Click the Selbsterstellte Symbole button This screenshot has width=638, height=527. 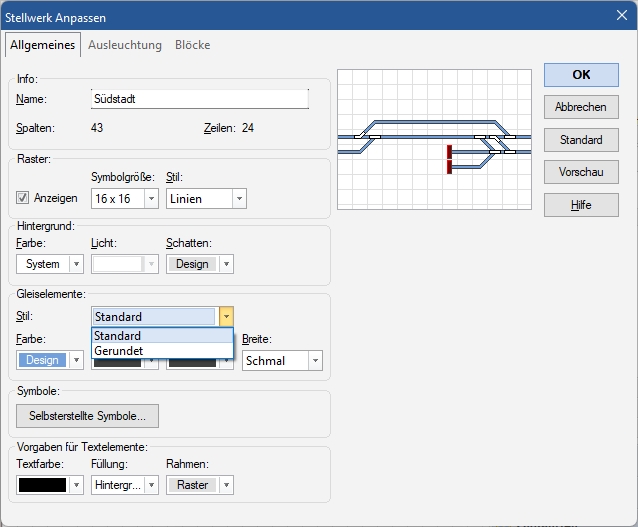pos(87,415)
